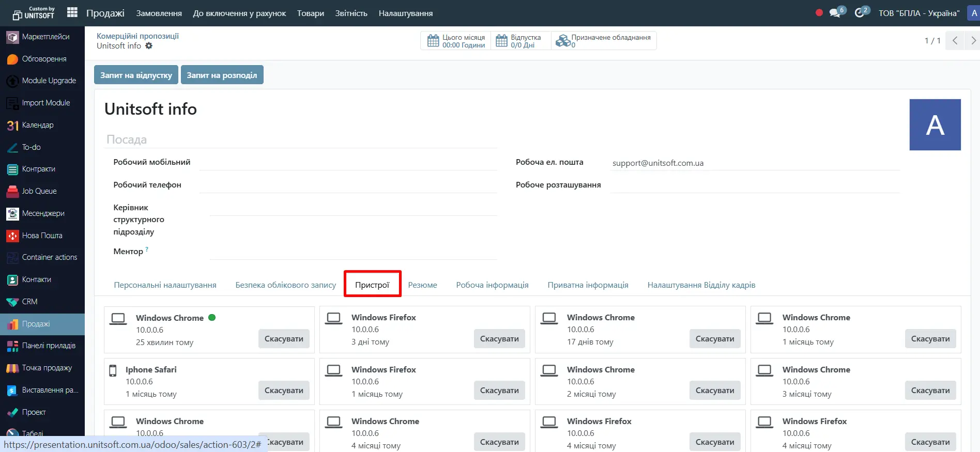
Task: Click the Запит на відпустку button
Action: 136,75
